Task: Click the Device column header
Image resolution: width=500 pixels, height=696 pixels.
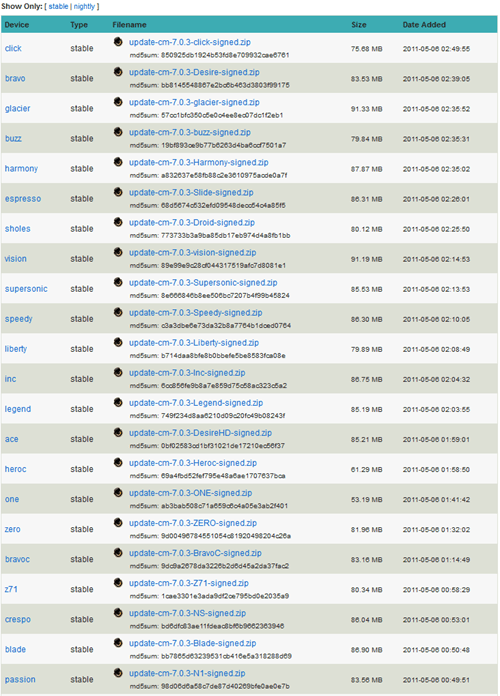Action: click(x=17, y=25)
